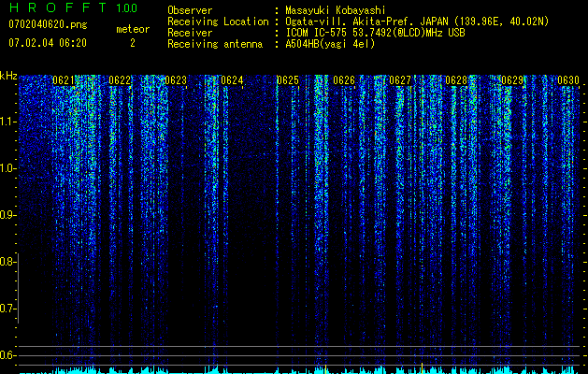Select the 0629 time marker
The height and width of the screenshot is (374, 588).
pos(512,80)
